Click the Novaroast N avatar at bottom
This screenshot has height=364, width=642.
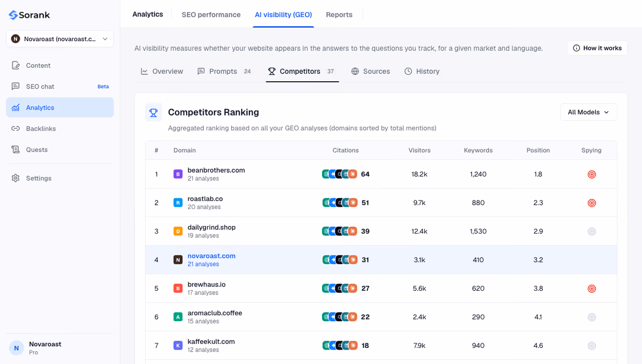click(x=17, y=348)
